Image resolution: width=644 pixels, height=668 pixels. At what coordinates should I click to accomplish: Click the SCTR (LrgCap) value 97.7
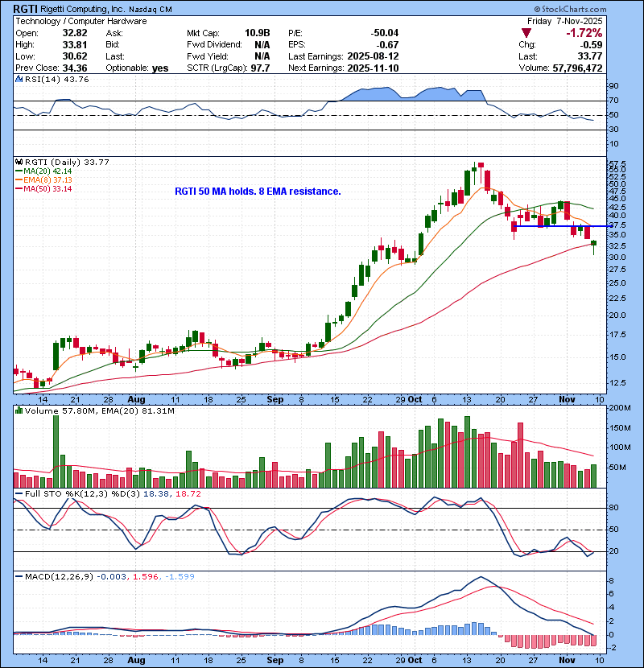click(x=260, y=68)
